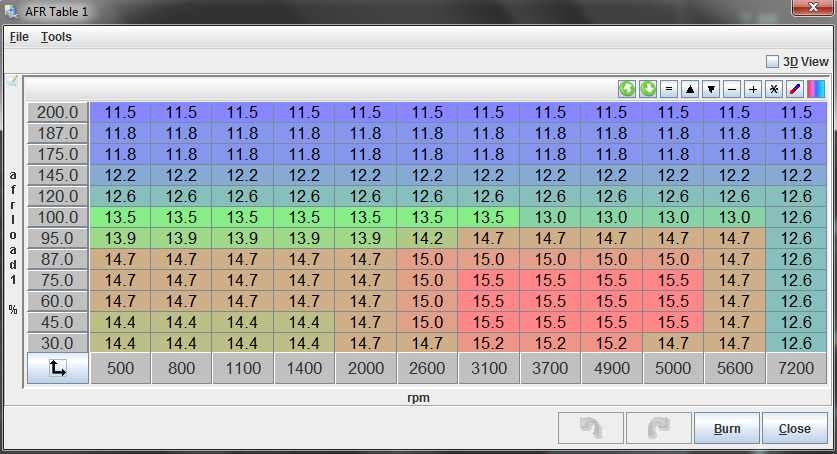Click the AFR Table 1 title bar icon
The width and height of the screenshot is (837, 454).
[x=12, y=11]
